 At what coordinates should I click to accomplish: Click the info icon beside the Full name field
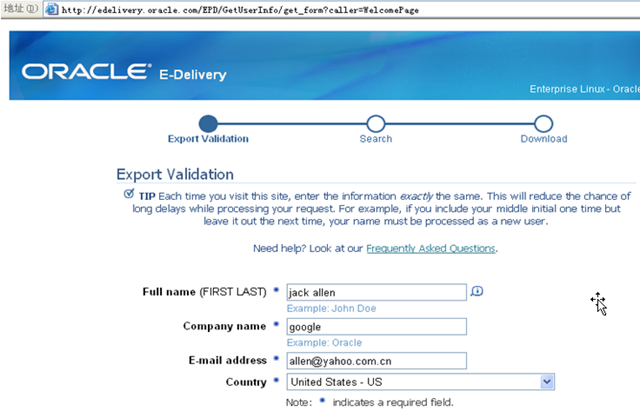tap(477, 291)
